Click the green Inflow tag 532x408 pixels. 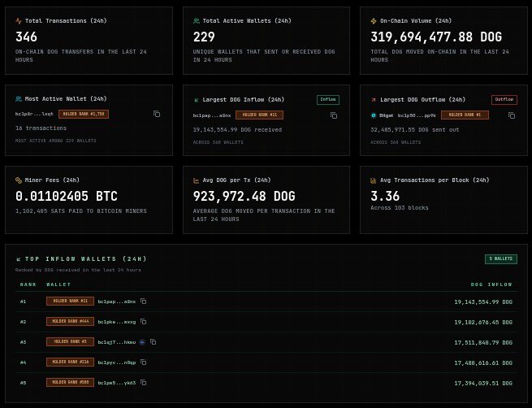pos(327,99)
